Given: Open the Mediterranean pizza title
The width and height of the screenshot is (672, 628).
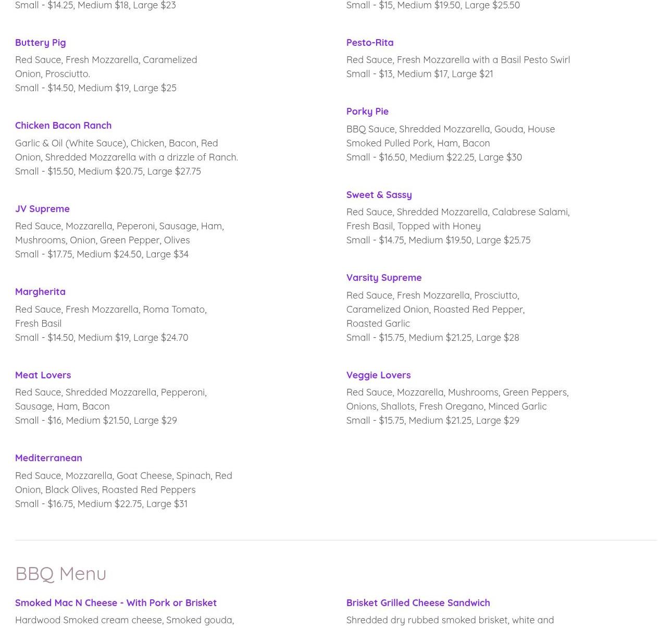Looking at the screenshot, I should click(48, 458).
